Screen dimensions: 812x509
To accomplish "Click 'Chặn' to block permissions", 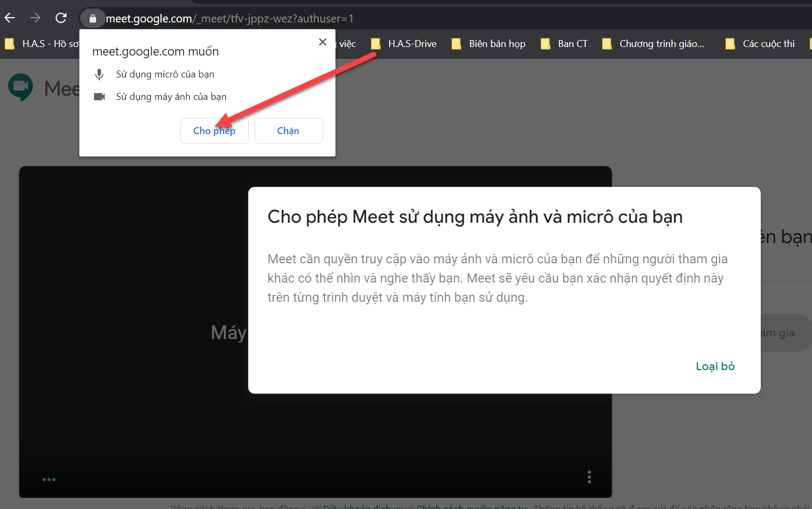I will click(x=288, y=131).
